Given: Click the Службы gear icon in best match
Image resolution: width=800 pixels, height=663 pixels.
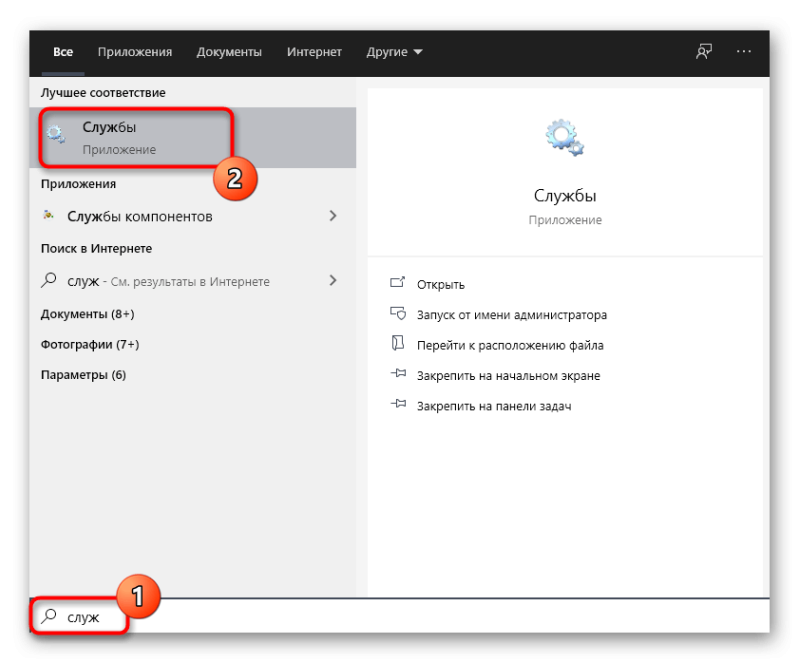Looking at the screenshot, I should 56,134.
